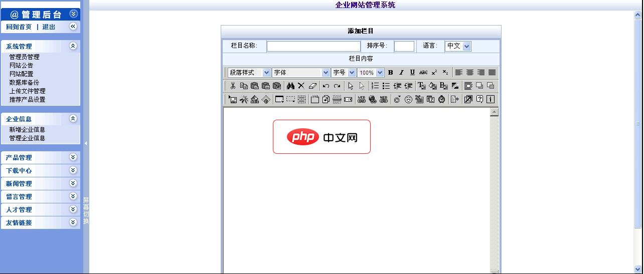This screenshot has width=644, height=274.
Task: Open 新增企业信息 menu item
Action: click(27, 130)
